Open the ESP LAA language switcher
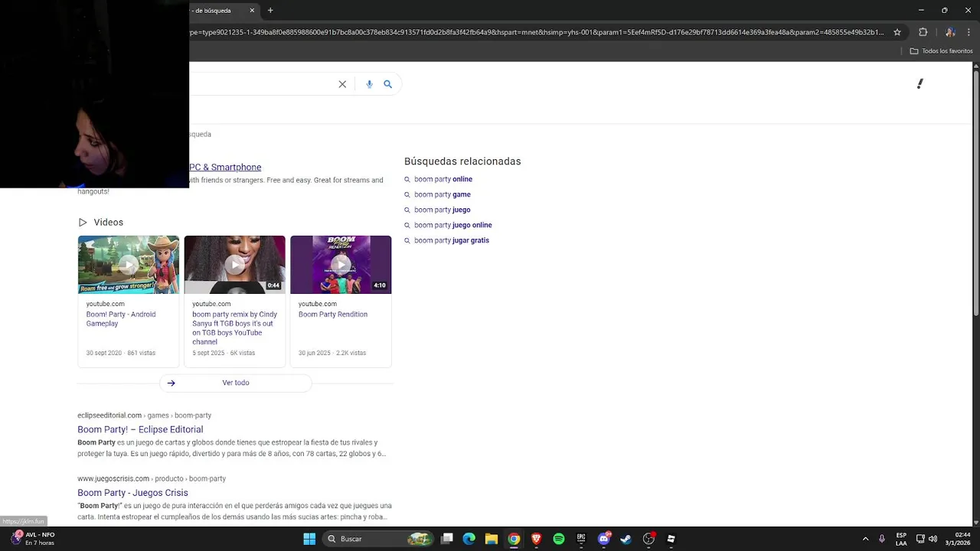The height and width of the screenshot is (551, 980). (x=901, y=539)
